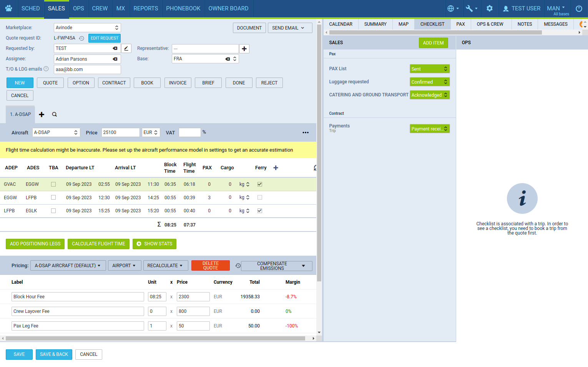The height and width of the screenshot is (367, 588).
Task: Open the Marketplace Avinode dropdown
Action: coord(87,28)
